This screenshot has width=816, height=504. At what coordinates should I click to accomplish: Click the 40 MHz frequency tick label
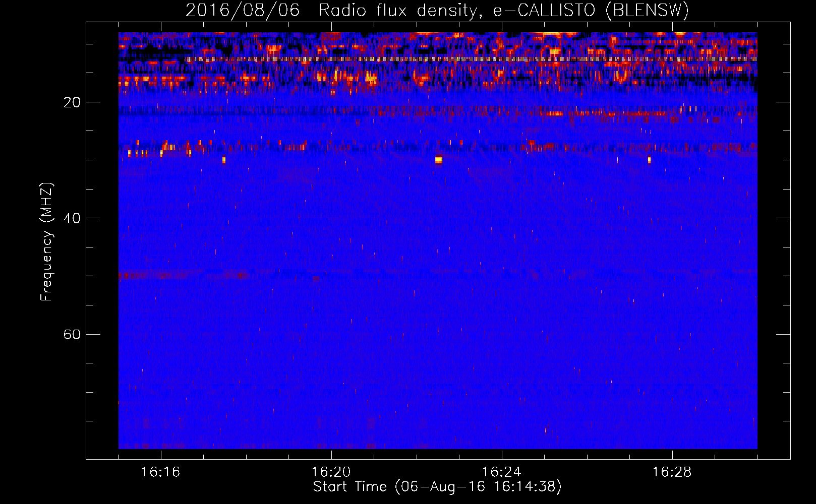coord(72,218)
